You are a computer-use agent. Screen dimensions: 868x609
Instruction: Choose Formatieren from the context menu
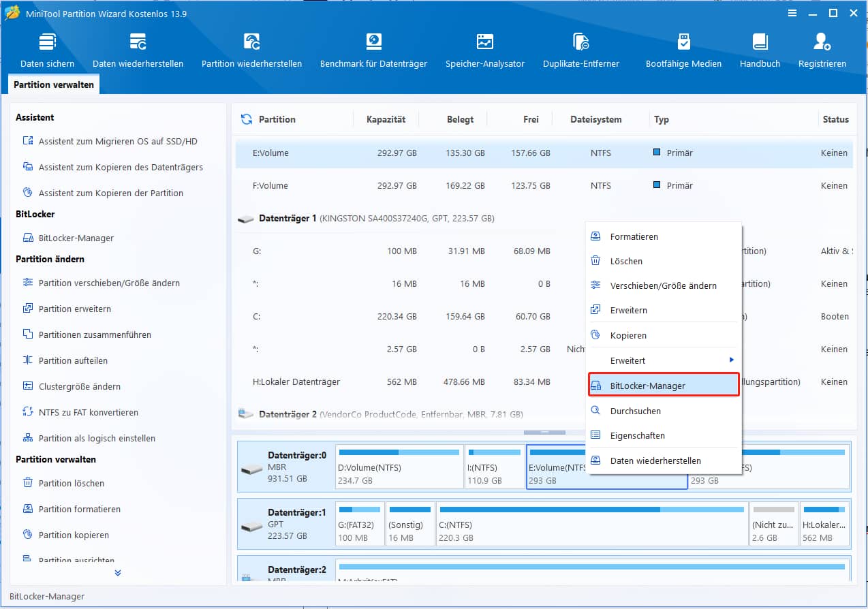[x=664, y=236]
